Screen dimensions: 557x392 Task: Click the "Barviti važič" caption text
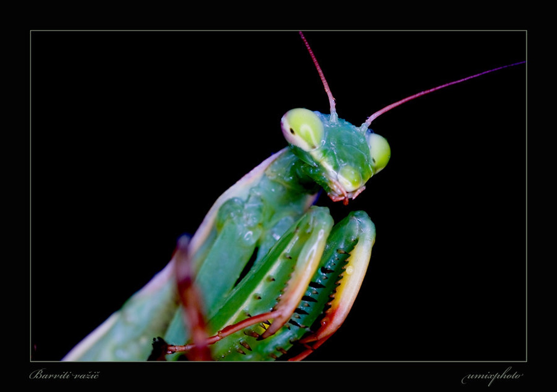[x=64, y=375]
